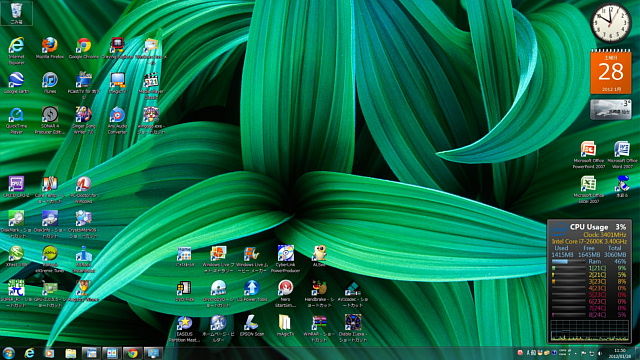Open the GPU-Z shortcut

[x=50, y=293]
